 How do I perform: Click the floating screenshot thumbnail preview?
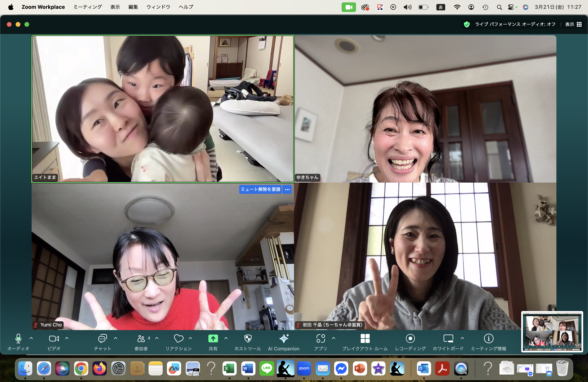(x=552, y=332)
